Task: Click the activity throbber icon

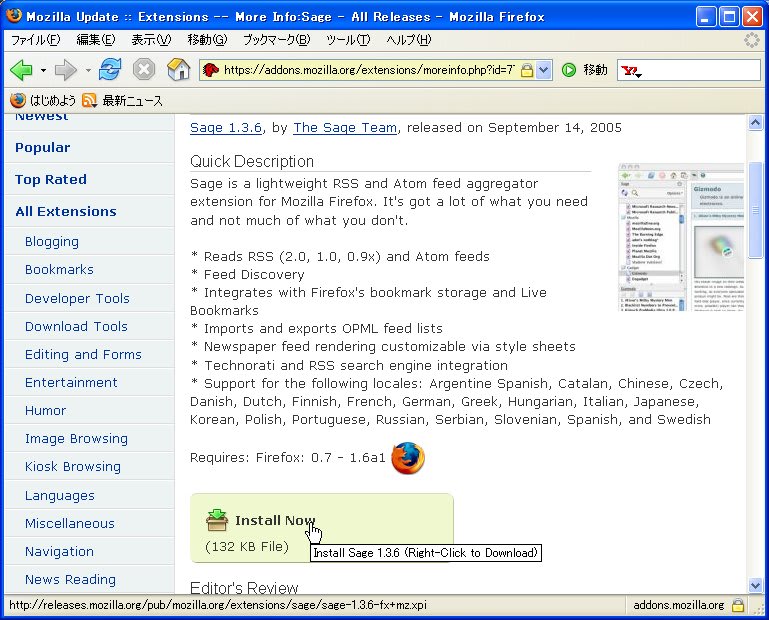Action: point(751,40)
